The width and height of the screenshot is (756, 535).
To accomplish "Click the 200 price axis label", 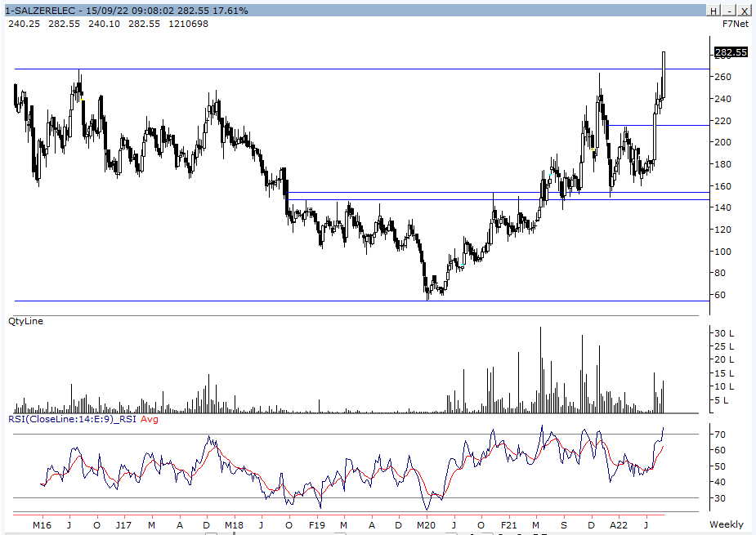I will [722, 142].
